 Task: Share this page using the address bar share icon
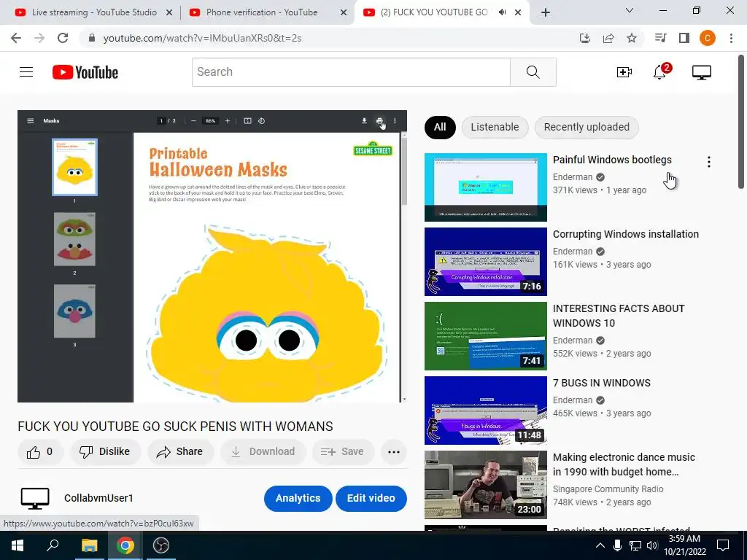click(x=608, y=38)
